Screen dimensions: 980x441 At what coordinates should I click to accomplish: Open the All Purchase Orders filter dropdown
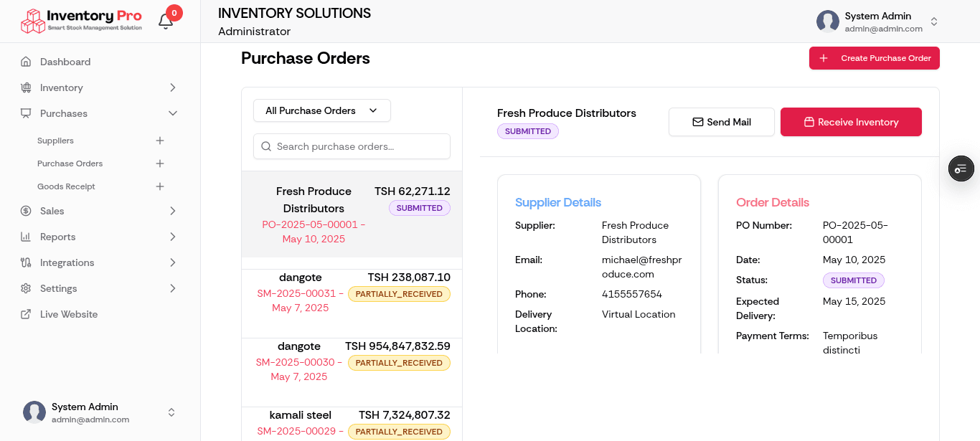click(321, 110)
